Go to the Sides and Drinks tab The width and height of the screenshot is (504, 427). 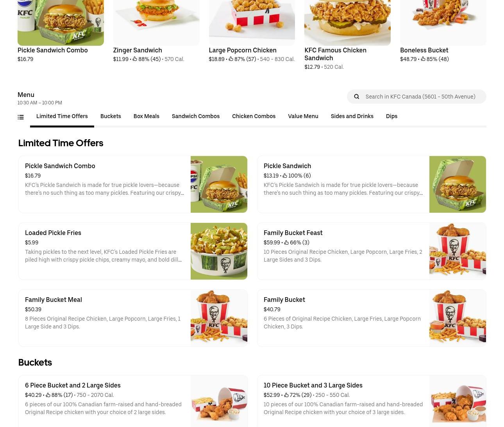tap(352, 116)
